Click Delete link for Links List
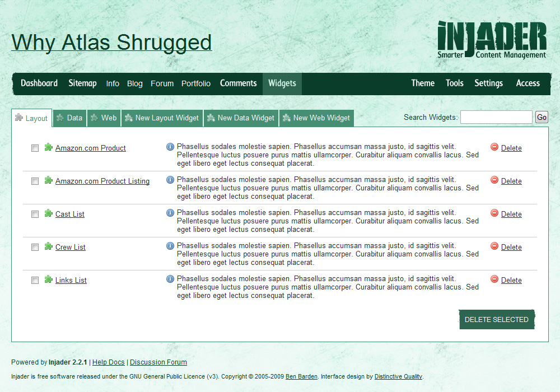This screenshot has height=392, width=560. [511, 280]
